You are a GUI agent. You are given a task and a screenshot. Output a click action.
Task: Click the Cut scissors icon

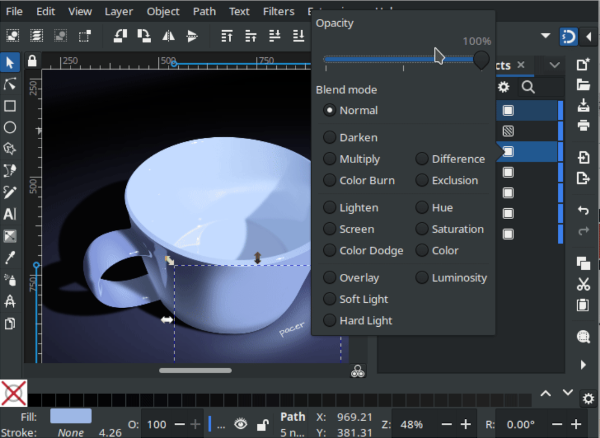[583, 284]
